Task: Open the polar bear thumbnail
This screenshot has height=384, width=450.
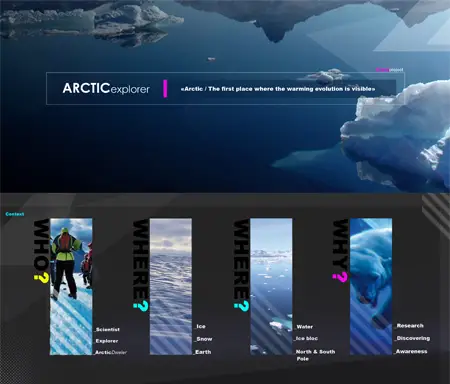Action: point(371,287)
